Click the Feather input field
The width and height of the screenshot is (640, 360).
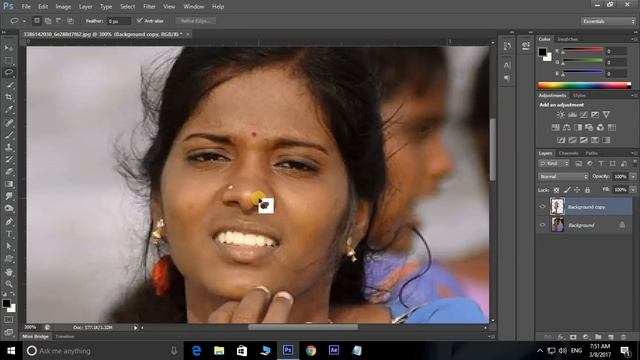[x=119, y=21]
